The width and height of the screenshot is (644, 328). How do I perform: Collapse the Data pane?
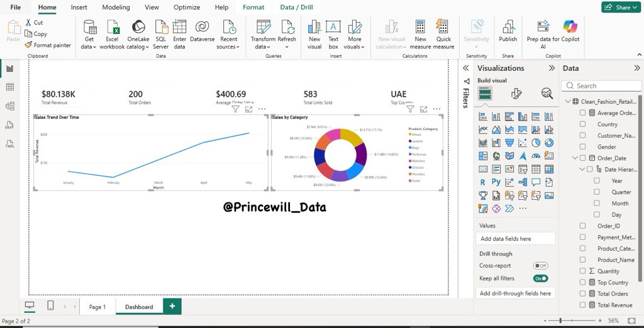636,68
